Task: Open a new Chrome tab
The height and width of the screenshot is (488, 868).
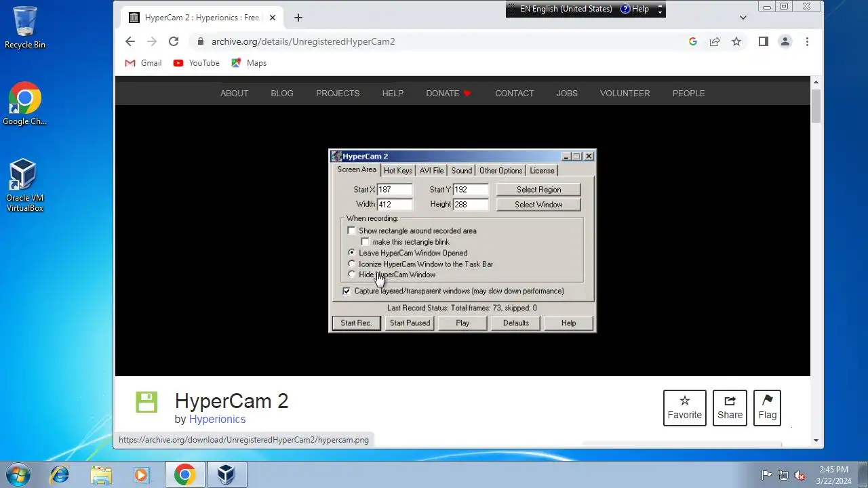Action: pyautogui.click(x=298, y=18)
